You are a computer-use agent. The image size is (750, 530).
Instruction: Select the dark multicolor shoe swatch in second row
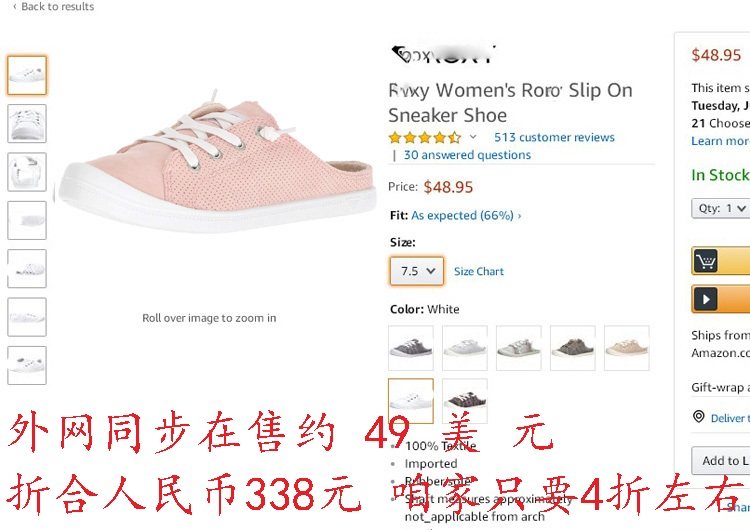click(465, 401)
